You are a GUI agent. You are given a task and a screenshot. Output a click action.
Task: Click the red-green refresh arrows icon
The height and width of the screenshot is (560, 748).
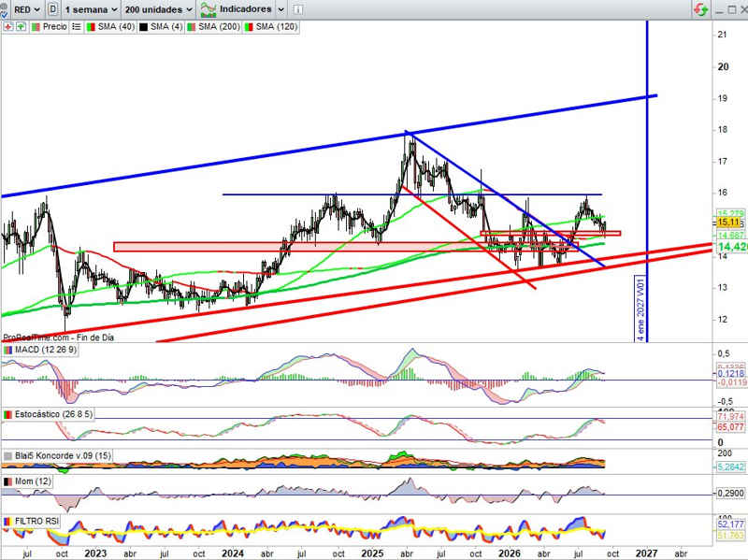click(x=700, y=9)
